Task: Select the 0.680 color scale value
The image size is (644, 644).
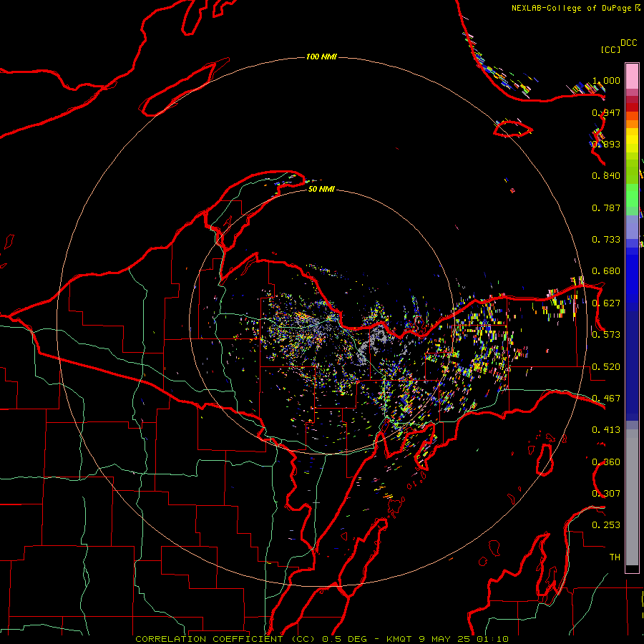Action: [606, 271]
